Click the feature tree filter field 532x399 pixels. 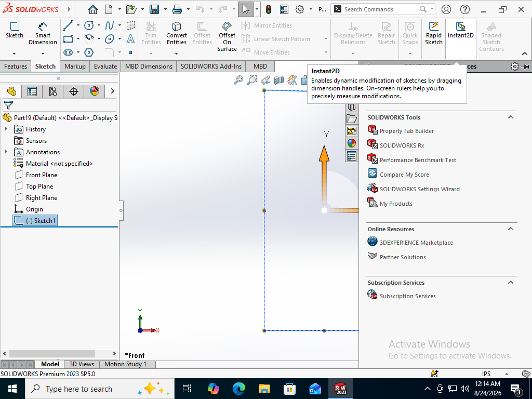(59, 105)
